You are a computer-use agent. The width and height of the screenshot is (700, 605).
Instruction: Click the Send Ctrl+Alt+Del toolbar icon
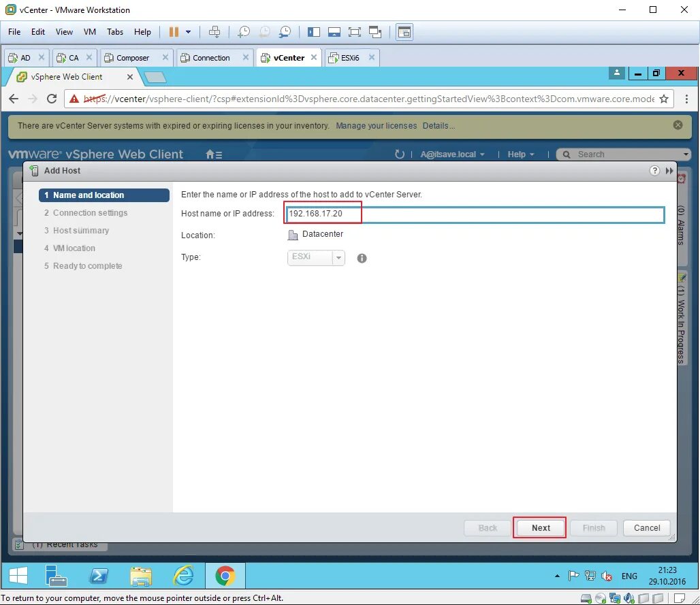(214, 32)
